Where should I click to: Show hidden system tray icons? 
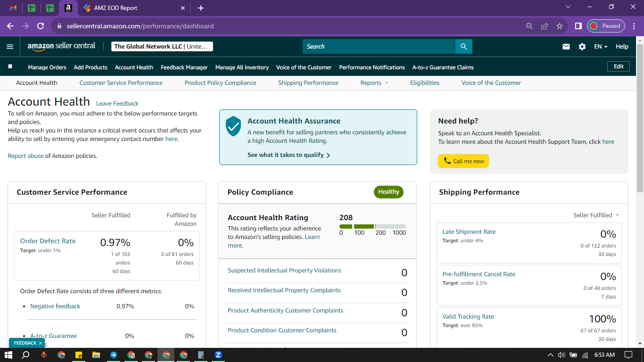click(x=550, y=355)
